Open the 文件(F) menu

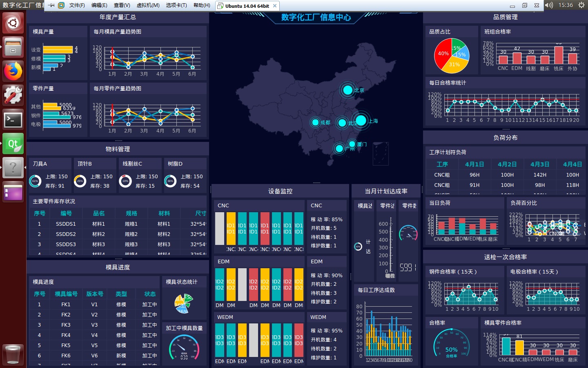[77, 5]
